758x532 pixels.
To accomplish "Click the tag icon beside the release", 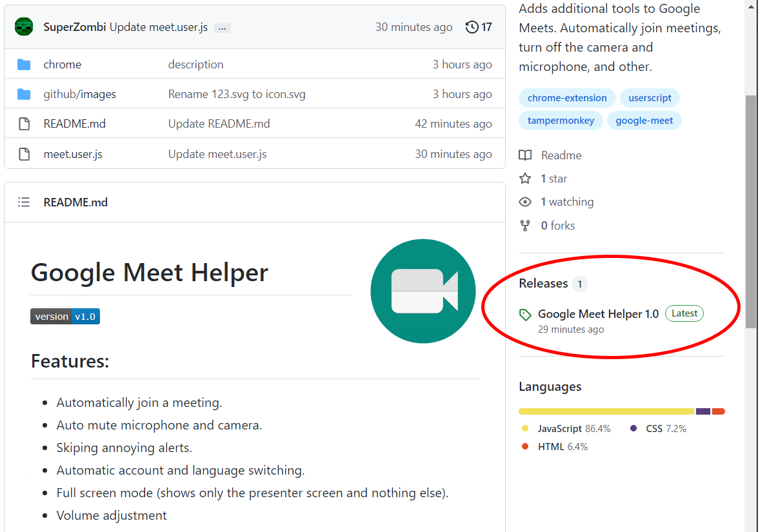I will (526, 313).
